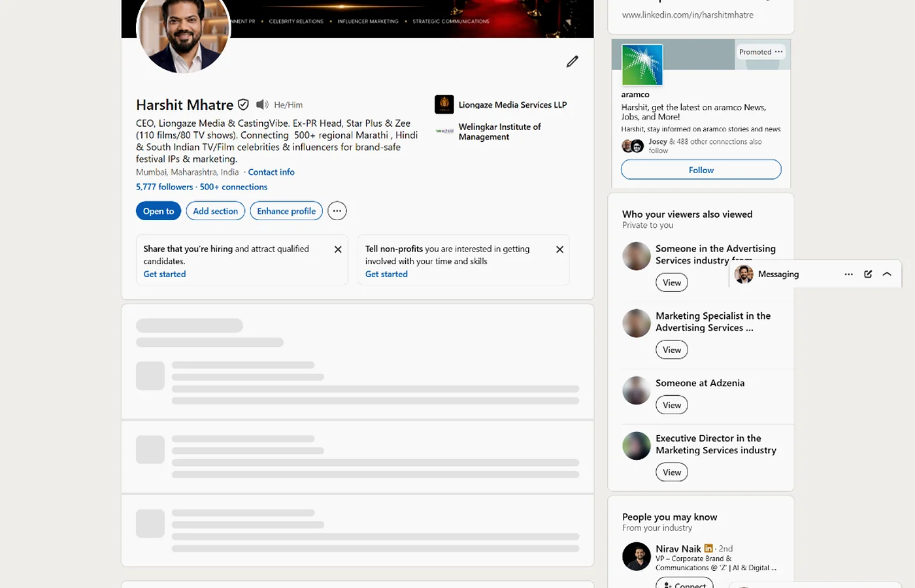Follow aramco company
Viewport: 915px width, 588px height.
pyautogui.click(x=701, y=170)
